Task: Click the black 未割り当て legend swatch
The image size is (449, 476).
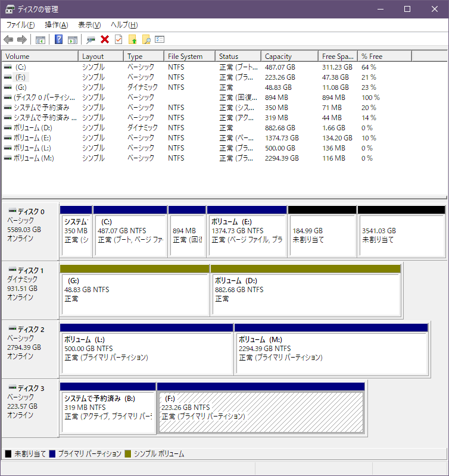Action: (x=8, y=454)
